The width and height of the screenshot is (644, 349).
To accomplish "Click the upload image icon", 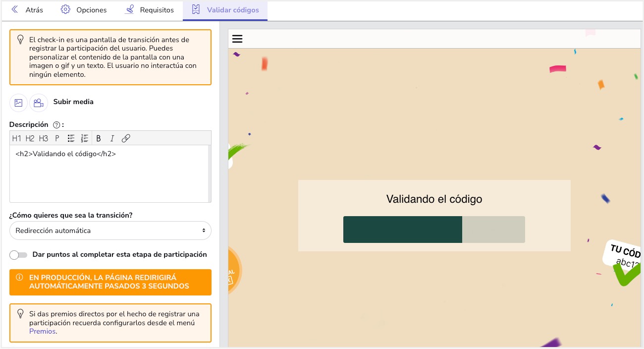I will [x=19, y=103].
